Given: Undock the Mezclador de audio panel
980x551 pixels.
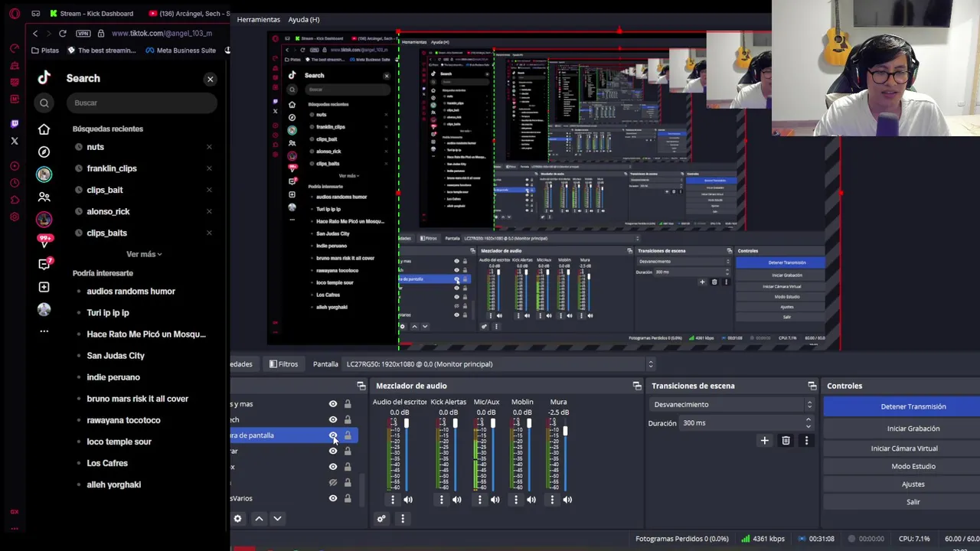Looking at the screenshot, I should tap(637, 386).
